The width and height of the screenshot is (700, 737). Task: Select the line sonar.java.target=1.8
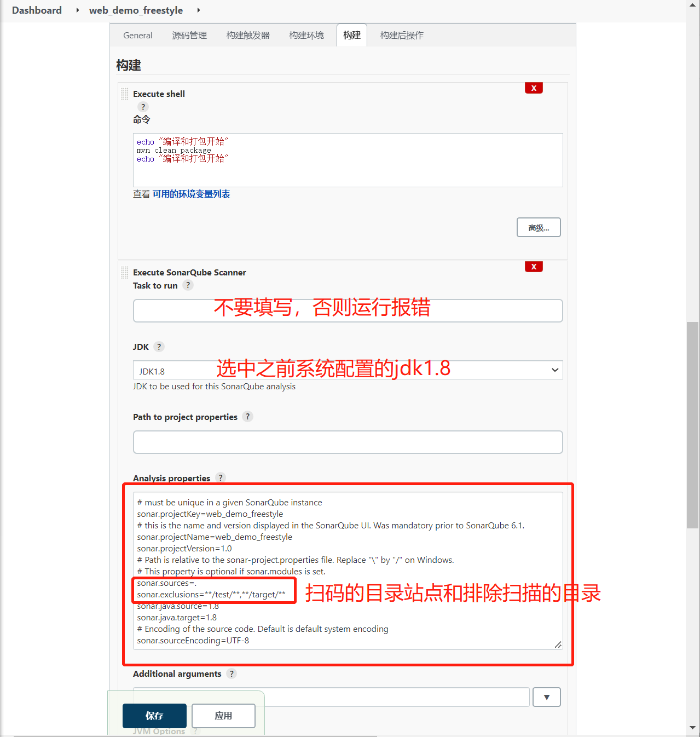[x=177, y=617]
